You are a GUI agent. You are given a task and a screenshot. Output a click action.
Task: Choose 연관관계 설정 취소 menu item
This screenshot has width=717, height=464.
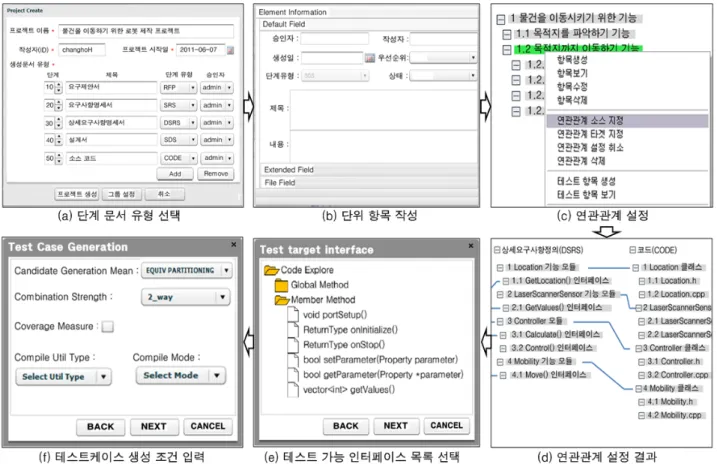(590, 147)
